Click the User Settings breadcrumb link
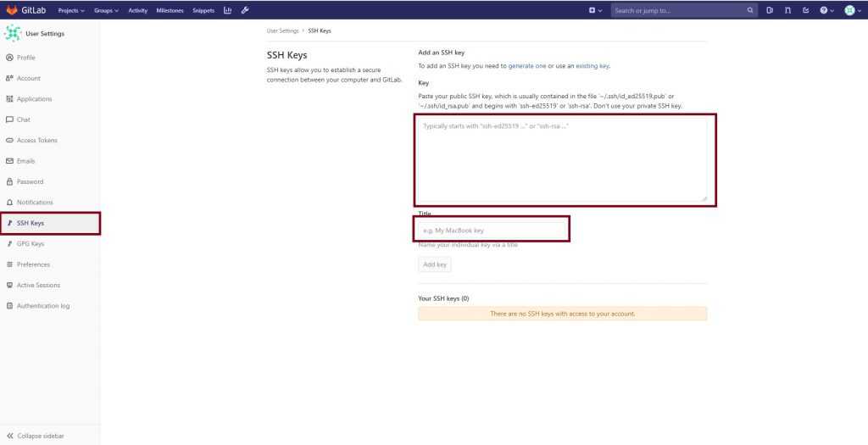Screen dimensions: 868x445 click(x=282, y=31)
